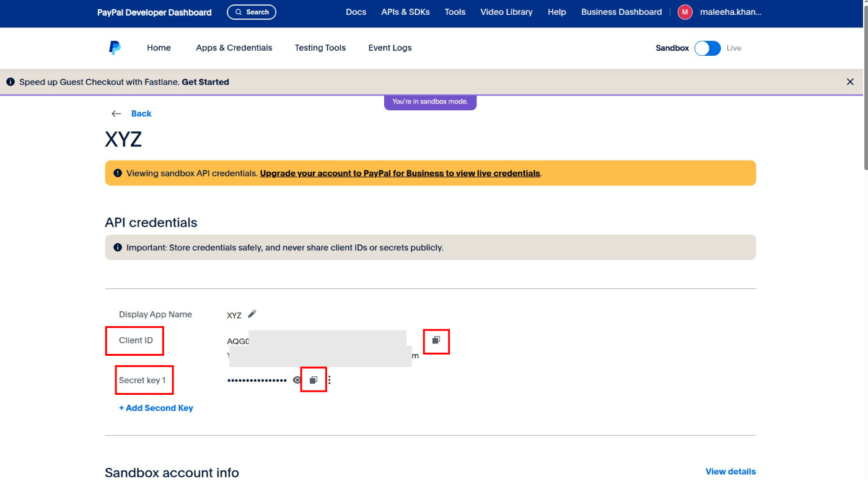This screenshot has width=868, height=481.
Task: Open the Secret key 1 more options menu
Action: [329, 380]
